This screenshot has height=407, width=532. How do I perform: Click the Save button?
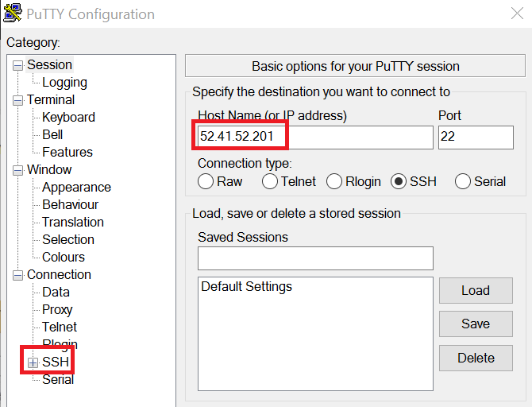[x=476, y=324]
